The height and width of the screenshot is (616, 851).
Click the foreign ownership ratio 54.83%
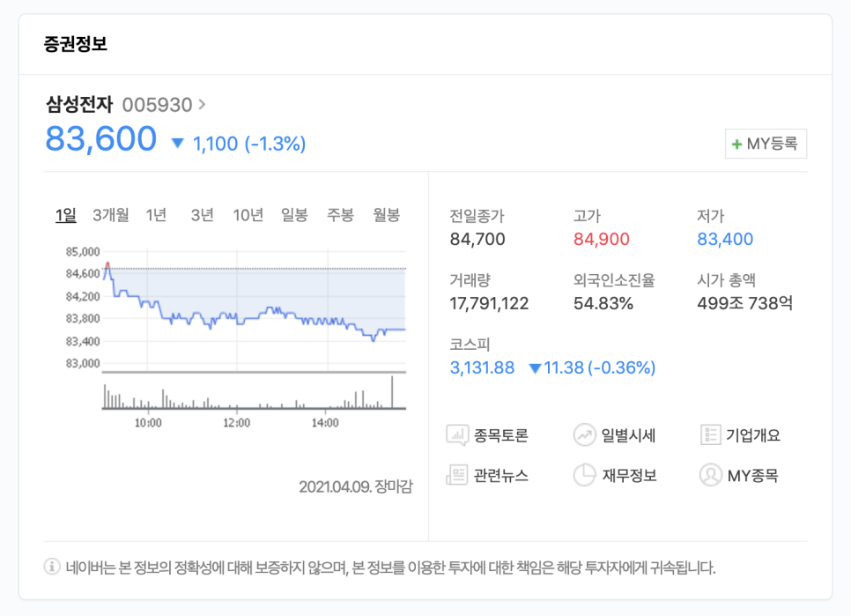point(603,303)
